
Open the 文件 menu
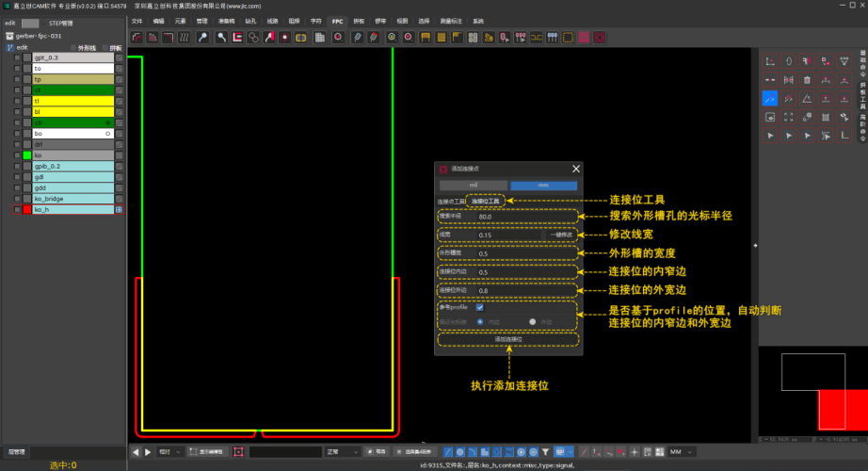[137, 21]
